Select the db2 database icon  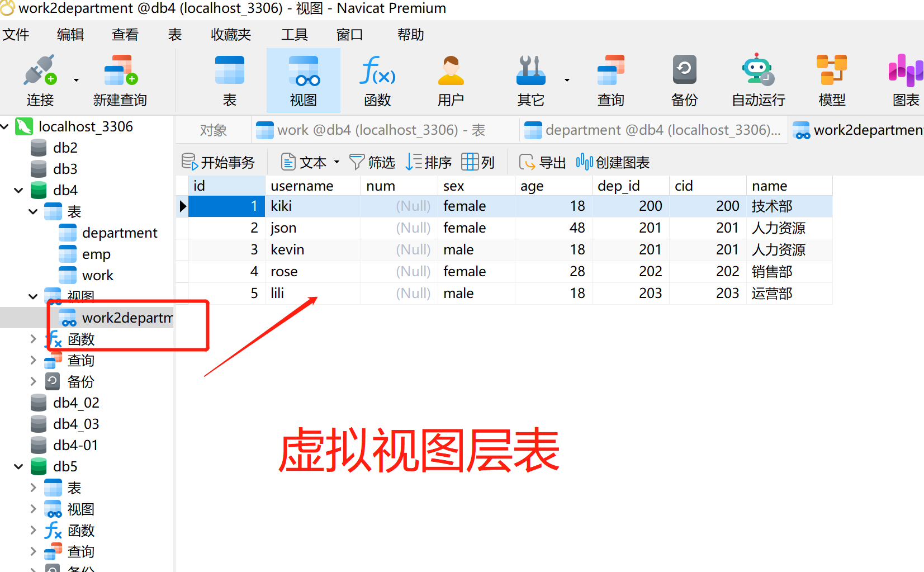39,148
